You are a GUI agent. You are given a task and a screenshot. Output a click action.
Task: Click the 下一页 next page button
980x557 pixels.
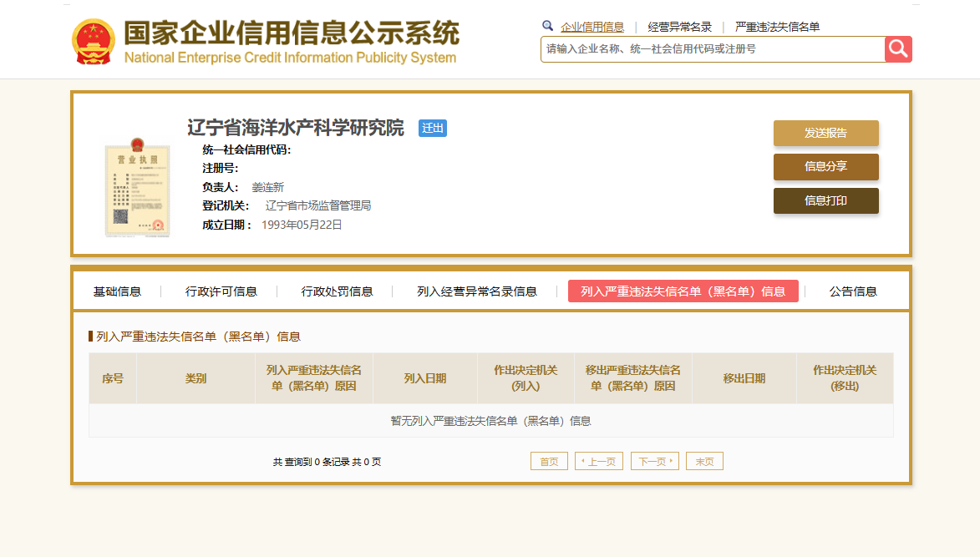point(655,462)
